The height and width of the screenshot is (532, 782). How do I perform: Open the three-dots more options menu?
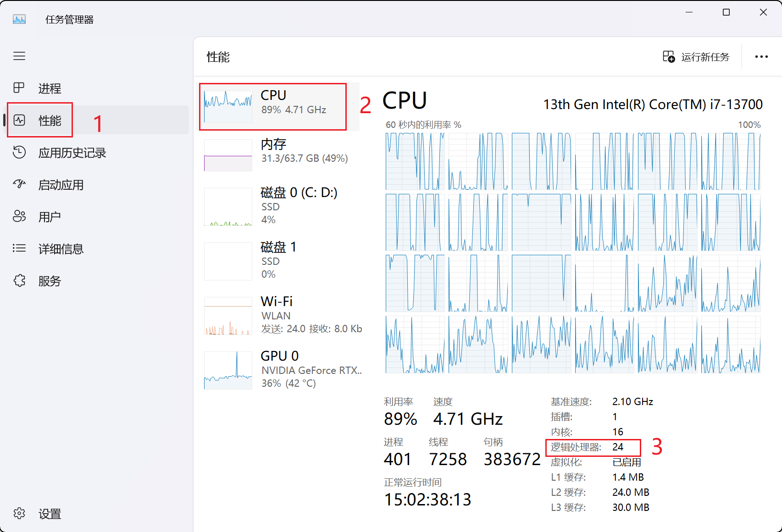761,57
